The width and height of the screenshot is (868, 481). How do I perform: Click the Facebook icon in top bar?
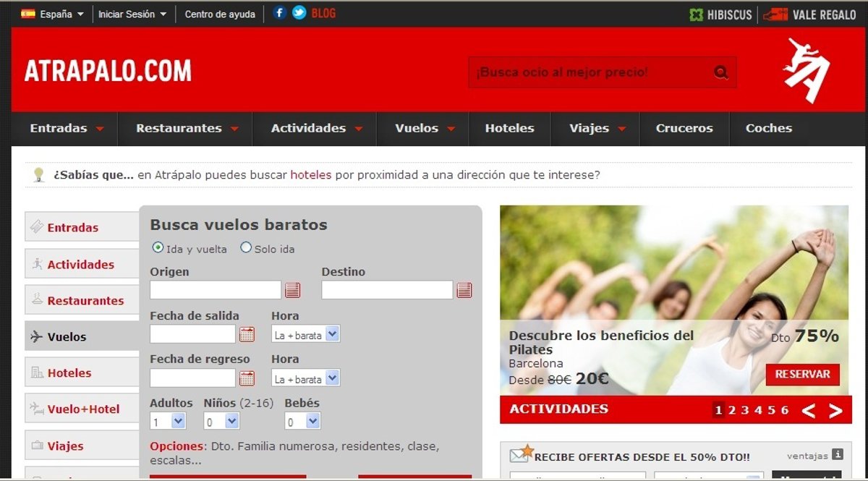click(x=279, y=13)
